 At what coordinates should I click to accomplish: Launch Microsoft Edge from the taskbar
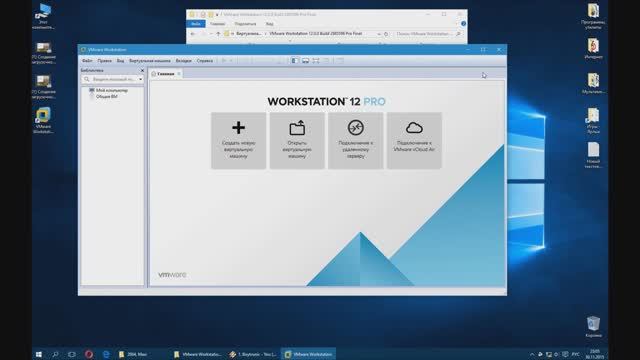tap(106, 354)
